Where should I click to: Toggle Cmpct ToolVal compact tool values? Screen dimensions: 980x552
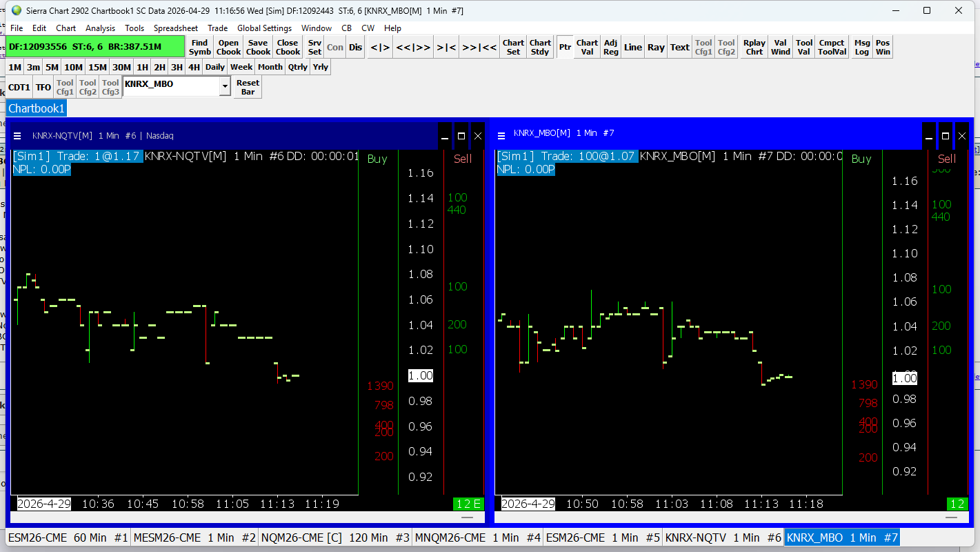pos(832,47)
